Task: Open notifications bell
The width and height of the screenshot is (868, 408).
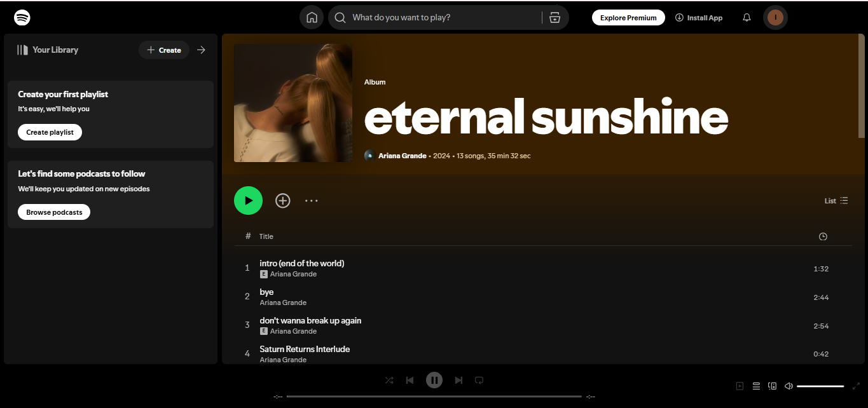Action: [746, 17]
